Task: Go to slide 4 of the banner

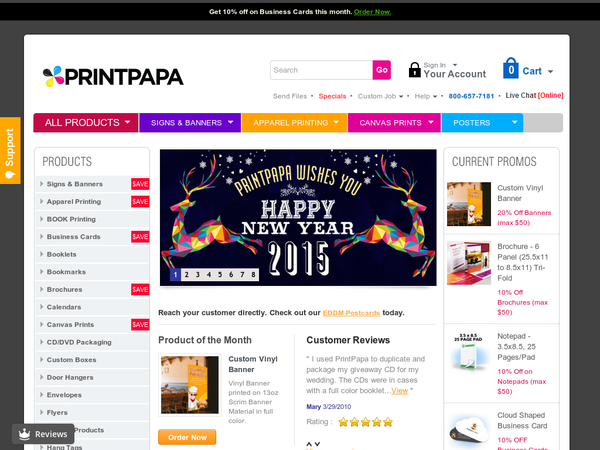Action: (209, 274)
